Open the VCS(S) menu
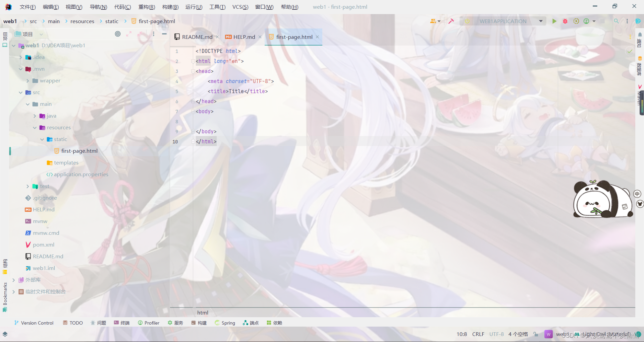Image resolution: width=644 pixels, height=342 pixels. tap(240, 7)
